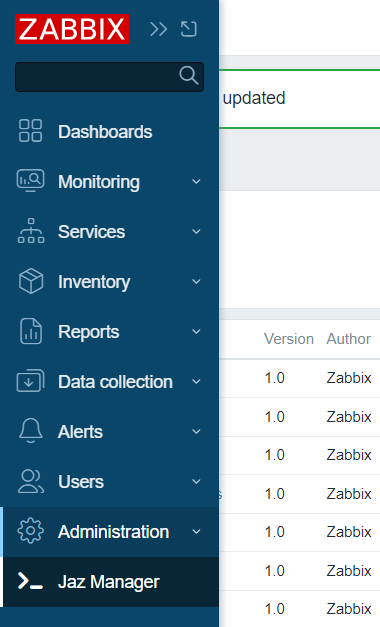Expand the Monitoring chevron
This screenshot has width=380, height=627.
click(x=196, y=182)
